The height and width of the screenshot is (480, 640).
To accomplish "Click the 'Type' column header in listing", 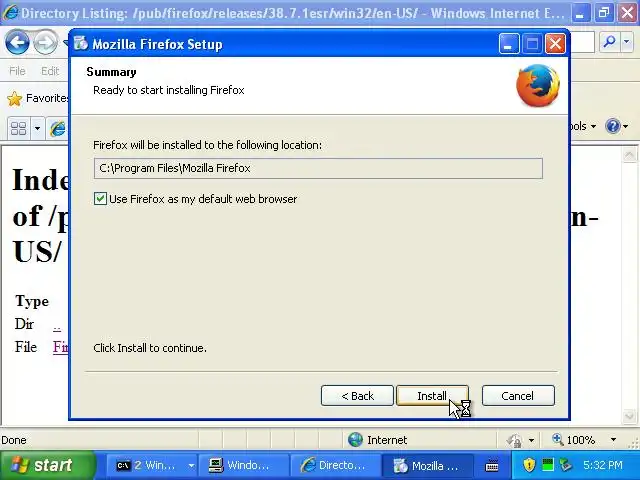I will (x=32, y=301).
